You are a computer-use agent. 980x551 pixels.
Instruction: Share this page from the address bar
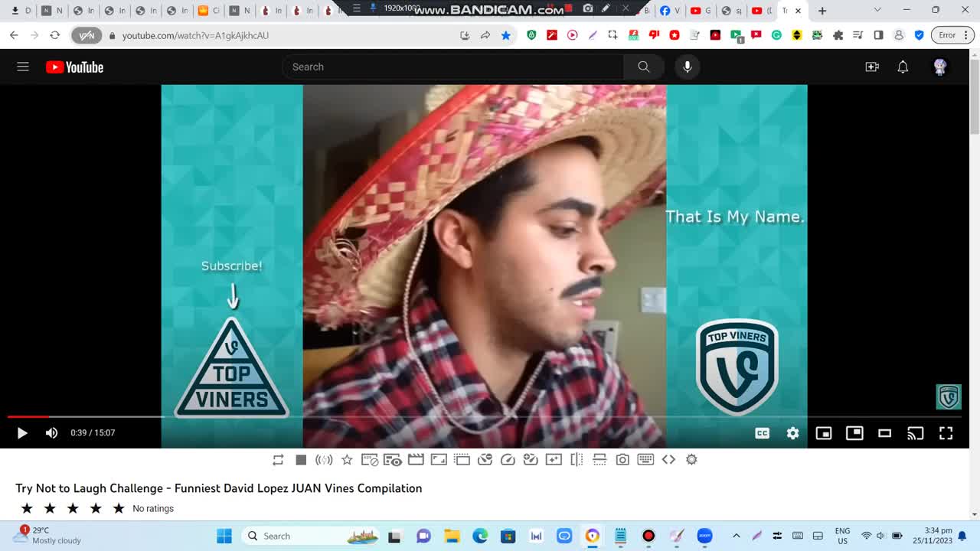click(485, 35)
